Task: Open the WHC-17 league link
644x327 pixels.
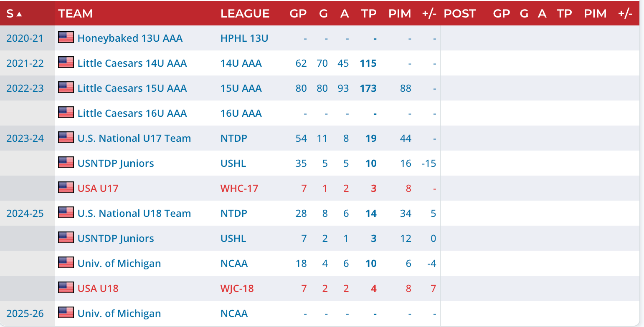Action: (239, 189)
